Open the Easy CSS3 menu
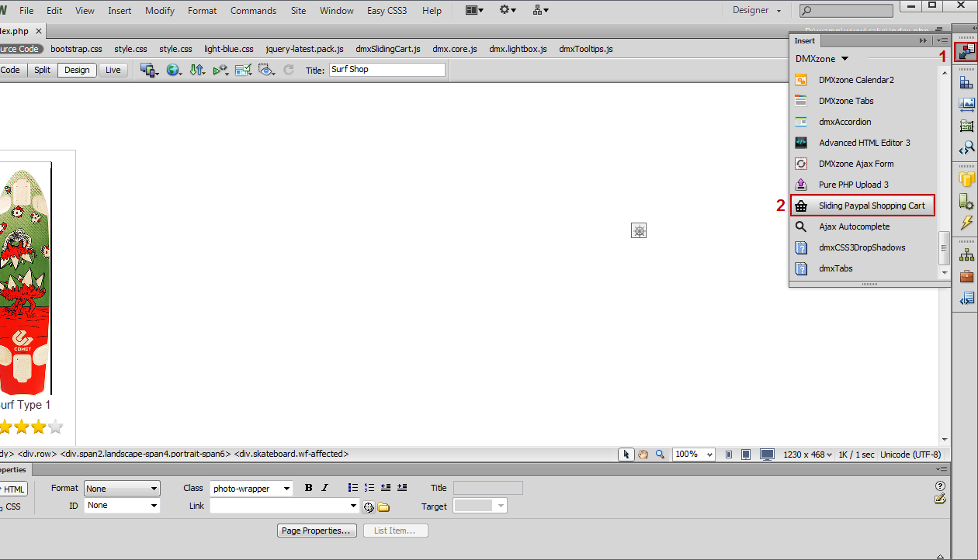The width and height of the screenshot is (978, 560). pos(387,11)
